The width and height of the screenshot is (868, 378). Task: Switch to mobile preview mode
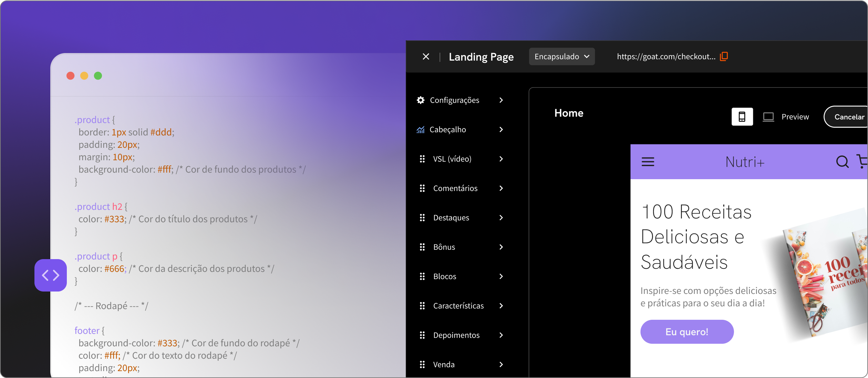[x=742, y=117]
